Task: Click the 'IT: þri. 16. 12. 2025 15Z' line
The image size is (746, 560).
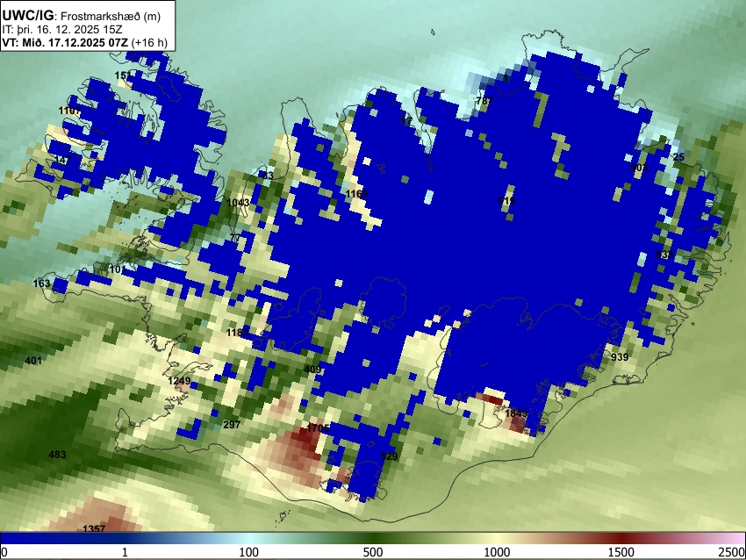Action: tap(62, 30)
